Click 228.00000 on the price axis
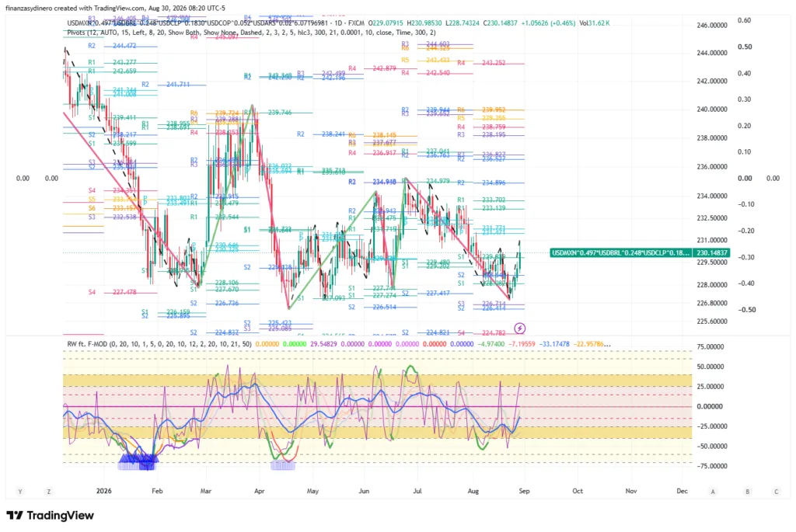 (x=712, y=284)
